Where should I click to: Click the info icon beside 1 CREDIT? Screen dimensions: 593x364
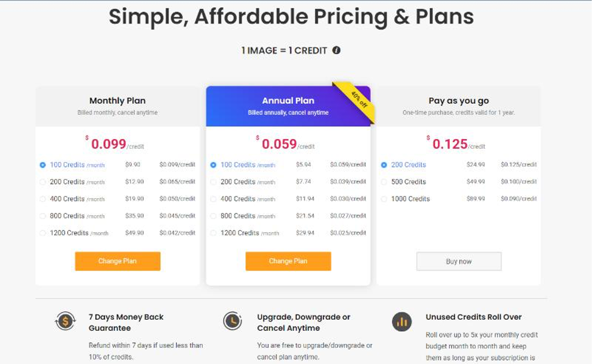coord(336,50)
